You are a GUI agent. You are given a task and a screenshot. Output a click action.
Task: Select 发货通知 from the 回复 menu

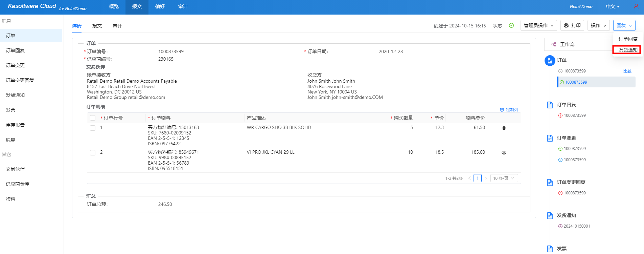tap(628, 50)
